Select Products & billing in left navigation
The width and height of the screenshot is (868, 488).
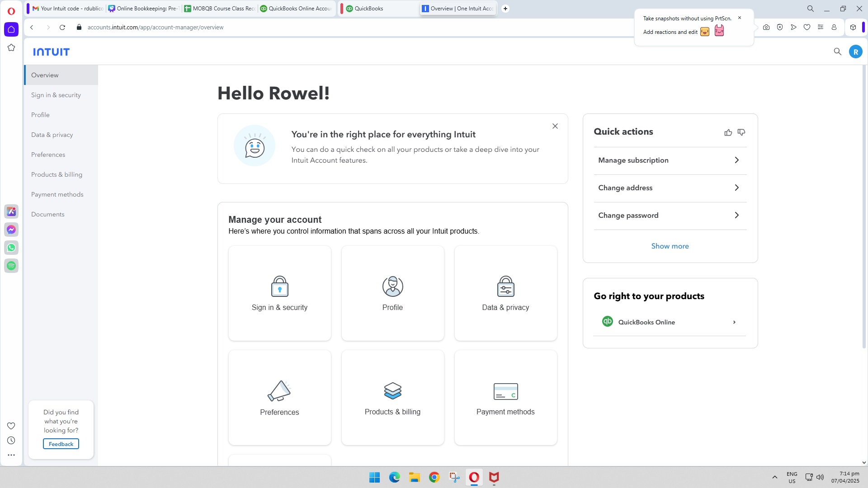61,174
